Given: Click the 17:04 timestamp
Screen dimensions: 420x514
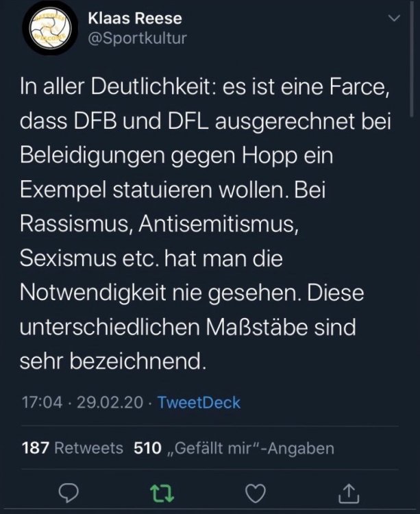Looking at the screenshot, I should pos(42,402).
